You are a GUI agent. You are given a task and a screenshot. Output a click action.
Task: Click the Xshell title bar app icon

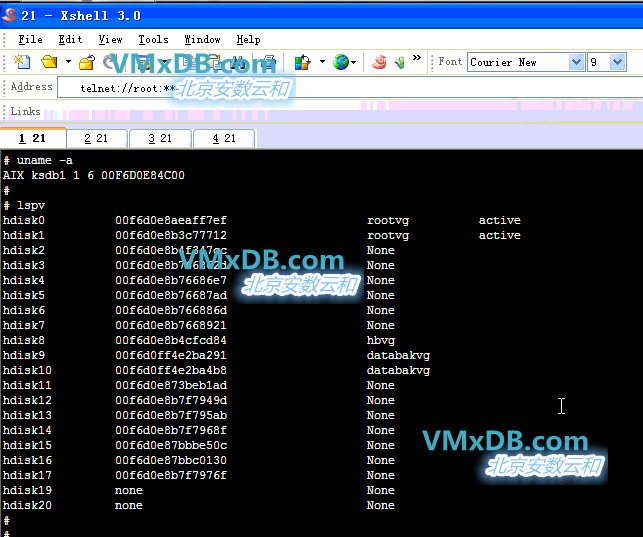pos(9,15)
